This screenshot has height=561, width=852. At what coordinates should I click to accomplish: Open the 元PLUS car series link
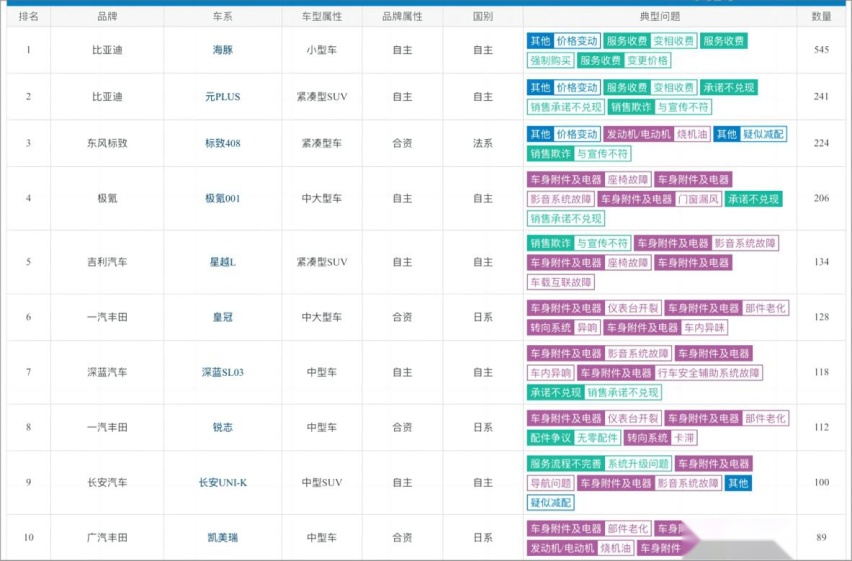tap(223, 97)
